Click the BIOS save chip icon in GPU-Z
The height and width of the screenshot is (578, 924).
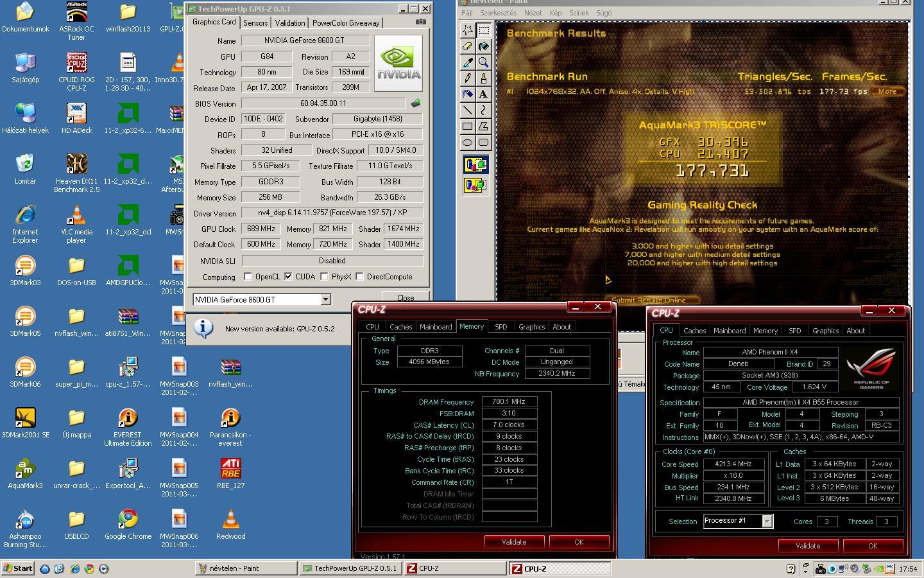(416, 103)
